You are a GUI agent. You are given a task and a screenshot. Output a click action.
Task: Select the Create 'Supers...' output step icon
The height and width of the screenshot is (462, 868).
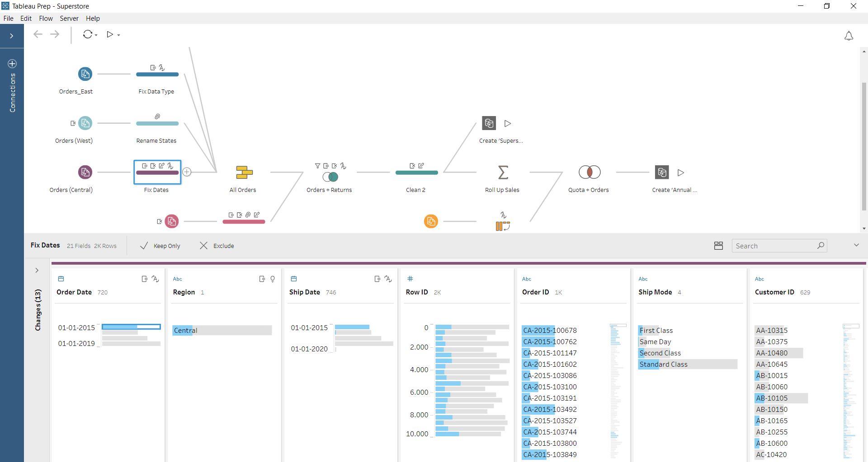[x=489, y=123]
